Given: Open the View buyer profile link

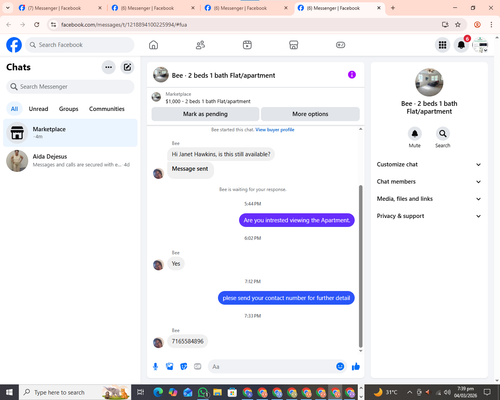Looking at the screenshot, I should click(x=275, y=130).
